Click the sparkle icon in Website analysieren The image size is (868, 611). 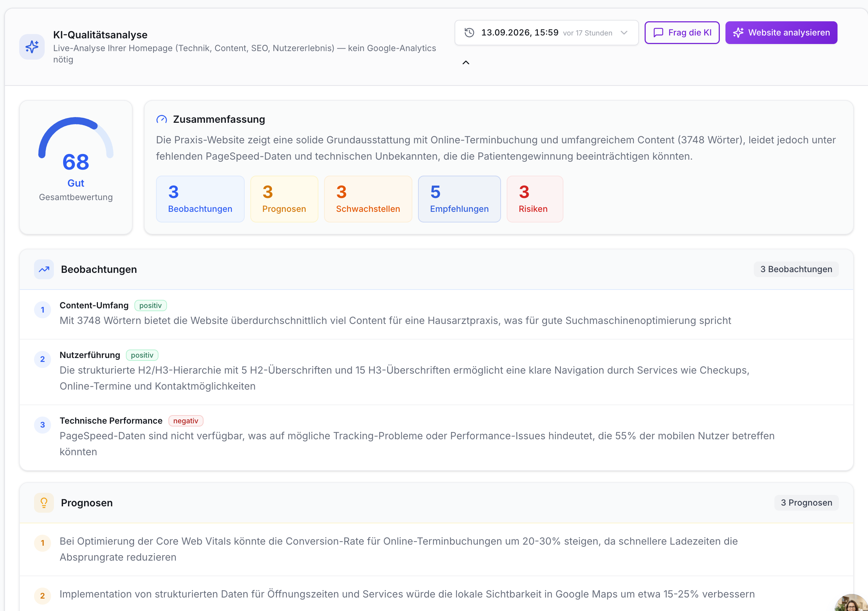(738, 33)
